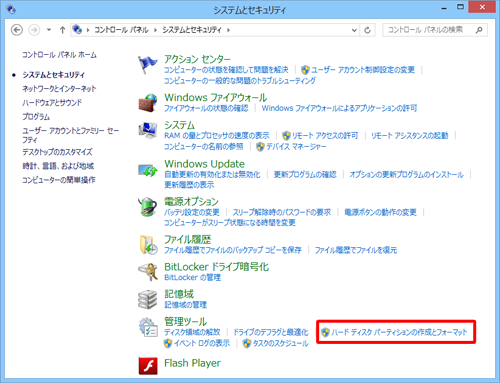This screenshot has width=500, height=383.
Task: Open the 電源オプション battery icon
Action: pyautogui.click(x=148, y=207)
